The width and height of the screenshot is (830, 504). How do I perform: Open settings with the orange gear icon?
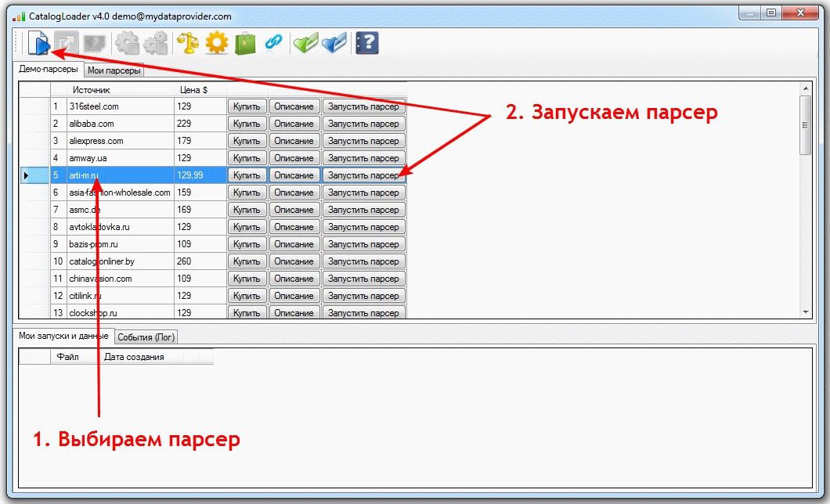(x=217, y=42)
